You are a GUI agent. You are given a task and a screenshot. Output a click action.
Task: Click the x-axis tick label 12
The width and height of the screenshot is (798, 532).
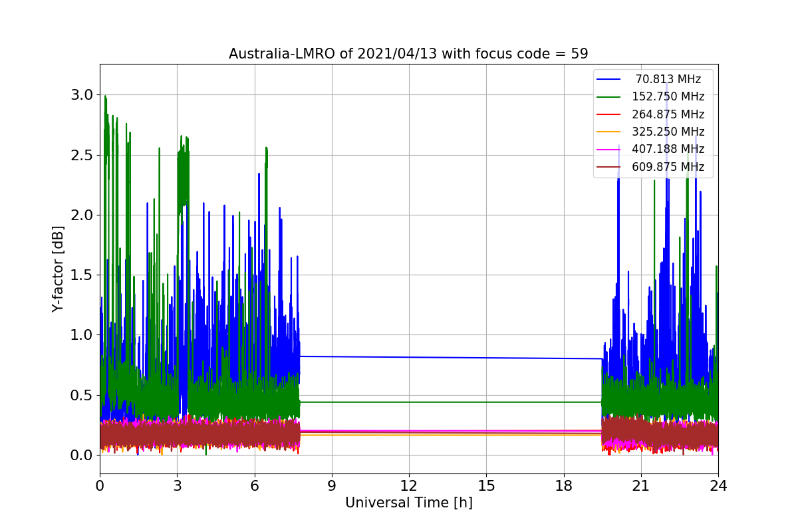click(408, 485)
